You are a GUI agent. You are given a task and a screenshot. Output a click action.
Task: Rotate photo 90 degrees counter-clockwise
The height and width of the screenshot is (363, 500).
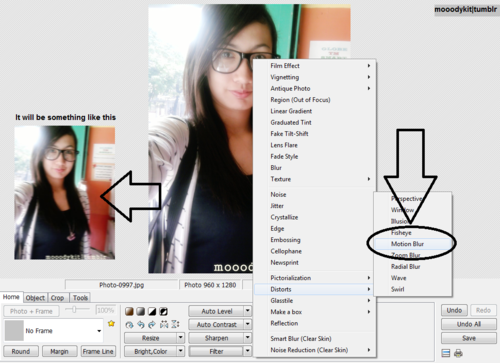(x=141, y=324)
